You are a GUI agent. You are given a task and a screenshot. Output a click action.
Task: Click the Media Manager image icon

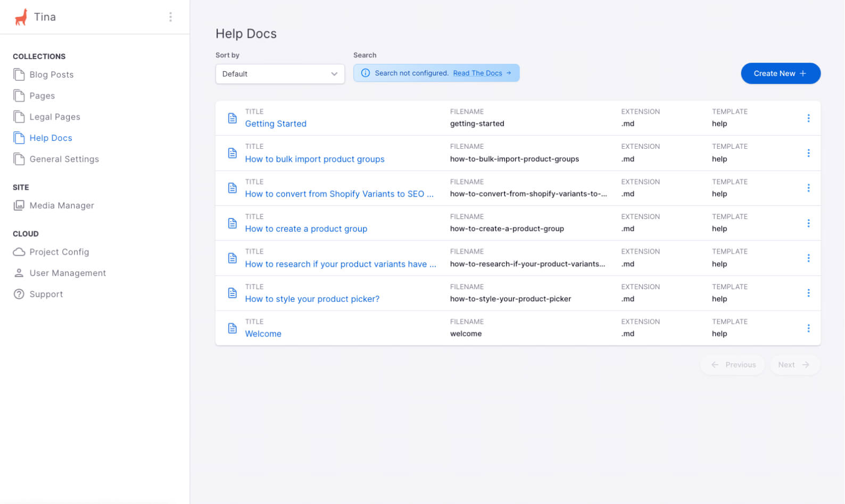click(x=19, y=205)
